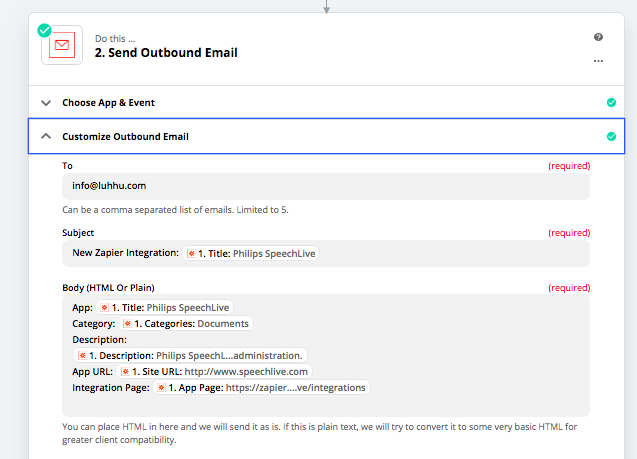
Task: Click the Customize Outbound Email header text
Action: (125, 136)
